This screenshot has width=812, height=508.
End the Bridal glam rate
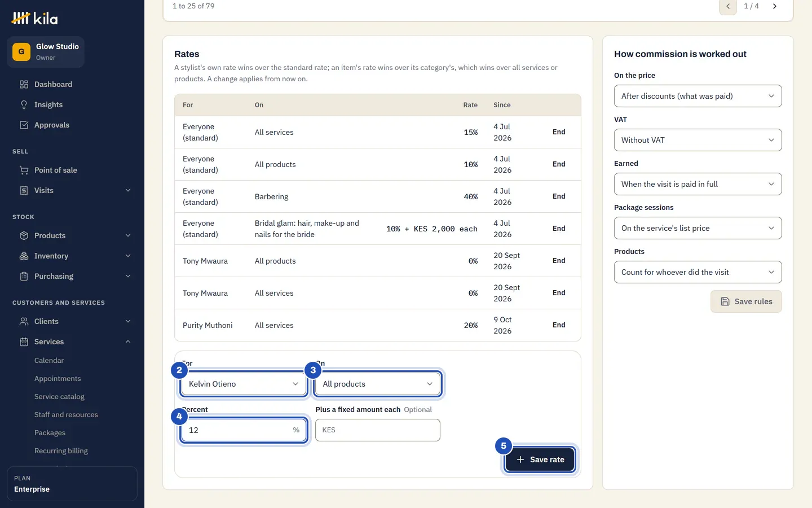559,229
